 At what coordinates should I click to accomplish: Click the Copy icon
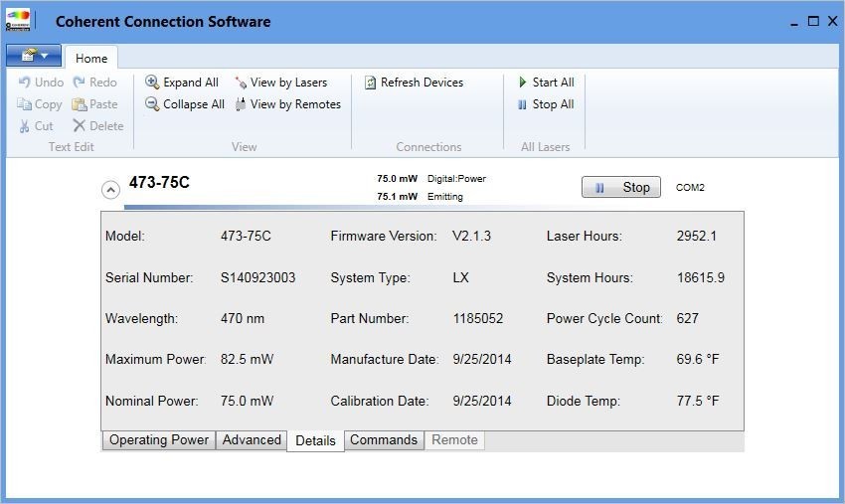point(24,104)
